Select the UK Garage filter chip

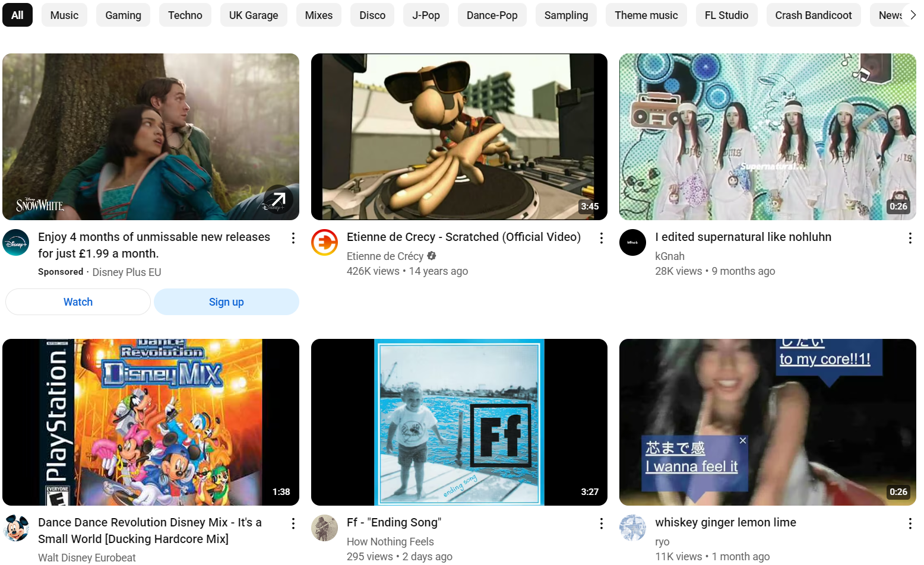coord(254,15)
